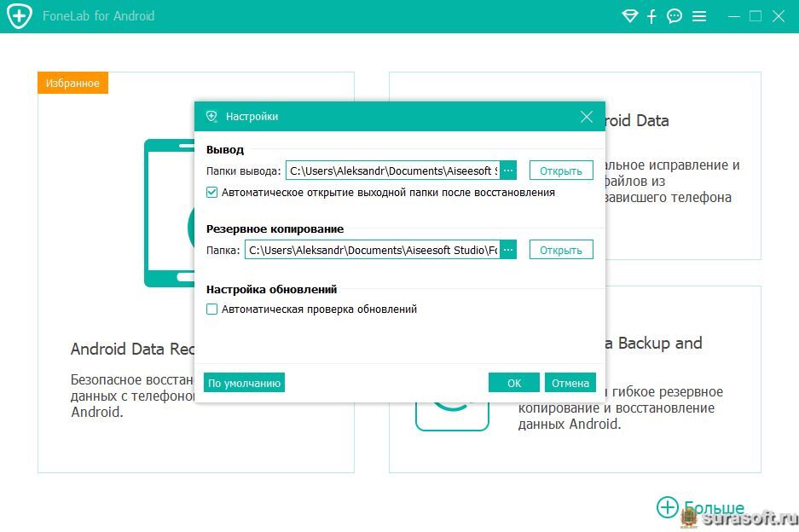
Task: Click the backup folder Открыть button
Action: [x=561, y=250]
